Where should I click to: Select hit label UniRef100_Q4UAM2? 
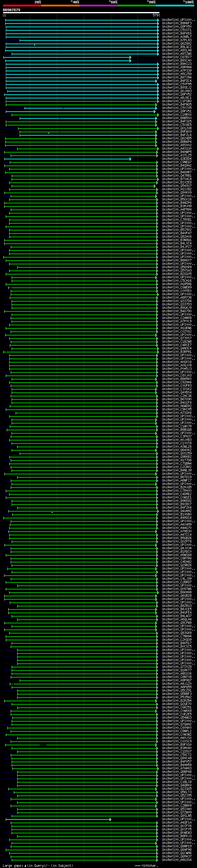[x=176, y=511]
